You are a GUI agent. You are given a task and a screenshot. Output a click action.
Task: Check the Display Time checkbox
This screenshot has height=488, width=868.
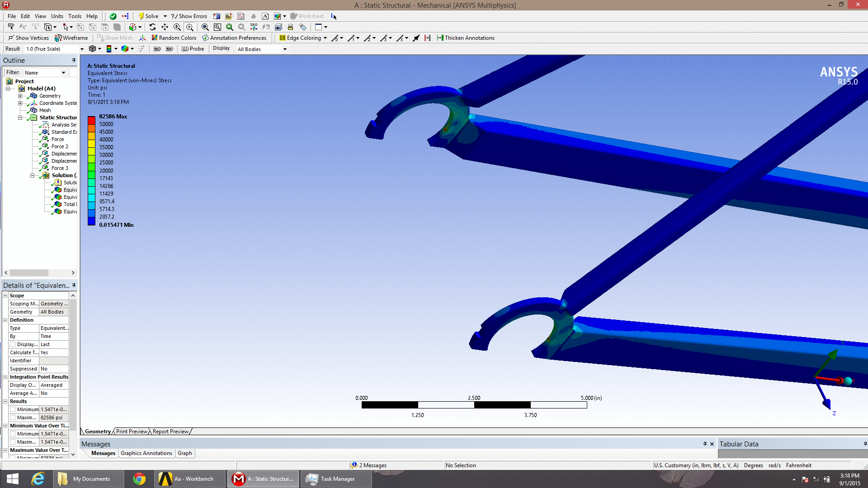pyautogui.click(x=13, y=344)
